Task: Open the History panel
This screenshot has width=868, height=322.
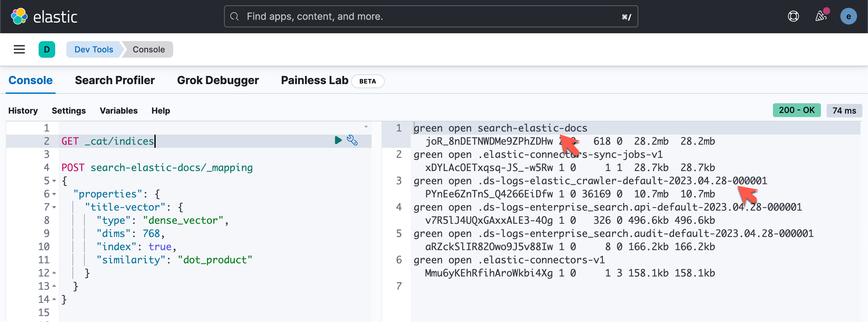Action: pos(23,110)
